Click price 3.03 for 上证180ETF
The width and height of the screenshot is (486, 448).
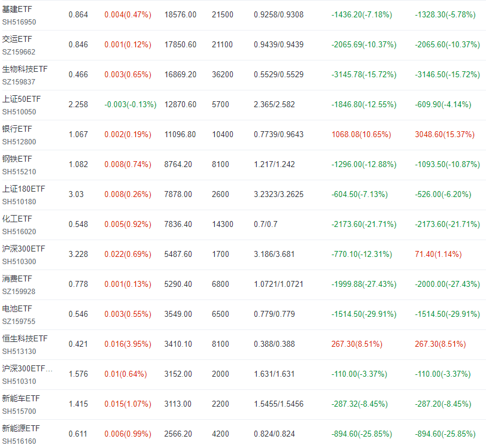coord(76,194)
